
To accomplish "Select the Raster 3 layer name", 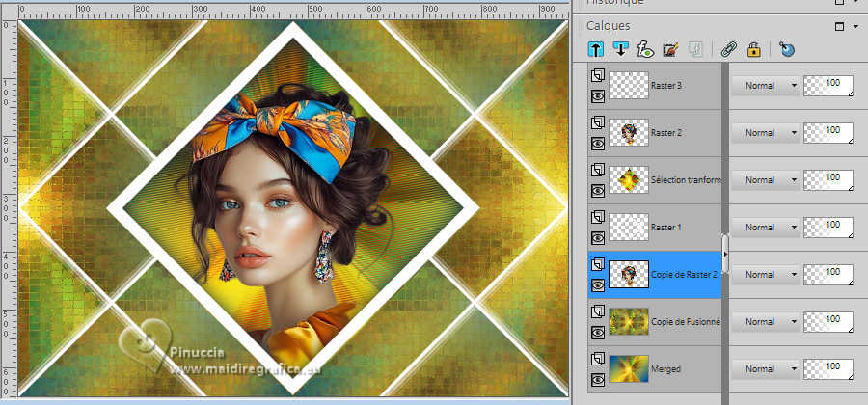I will point(667,86).
